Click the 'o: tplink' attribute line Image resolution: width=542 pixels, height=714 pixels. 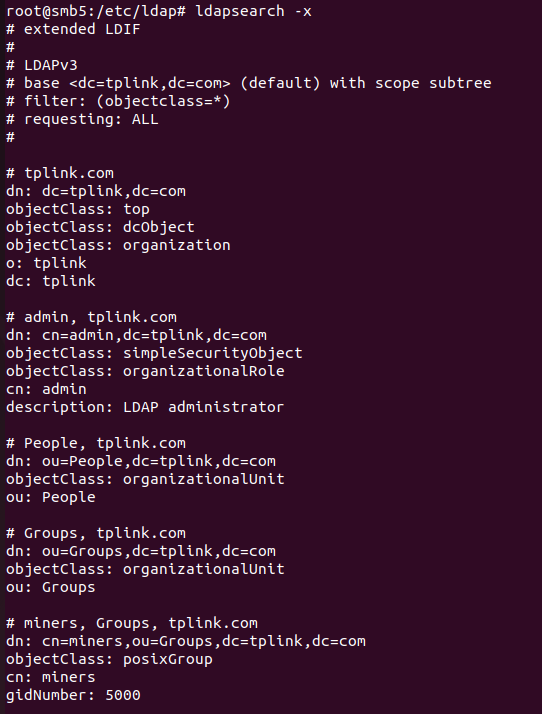[x=46, y=263]
